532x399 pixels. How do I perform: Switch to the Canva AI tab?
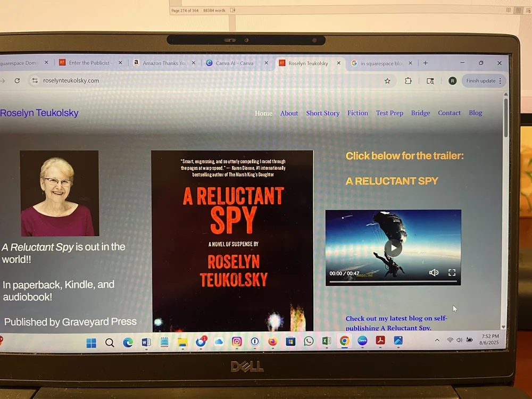click(235, 63)
